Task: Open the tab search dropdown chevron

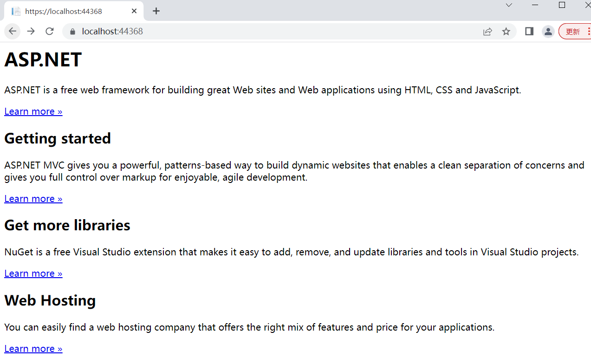Action: [509, 5]
